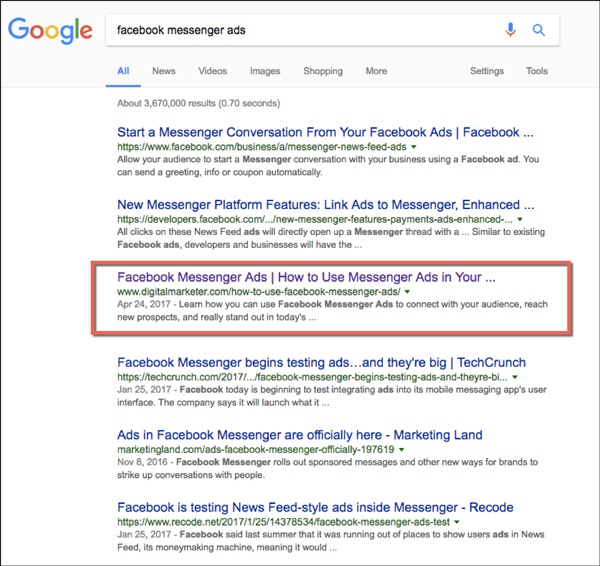
Task: Expand dropdown arrow beside digitalmarketer.com URL
Action: [x=407, y=292]
